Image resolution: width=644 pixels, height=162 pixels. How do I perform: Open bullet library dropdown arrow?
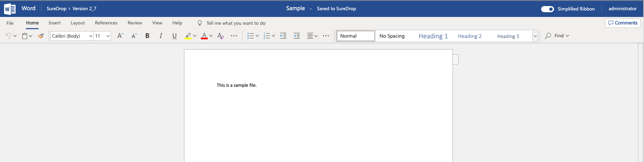tap(257, 36)
